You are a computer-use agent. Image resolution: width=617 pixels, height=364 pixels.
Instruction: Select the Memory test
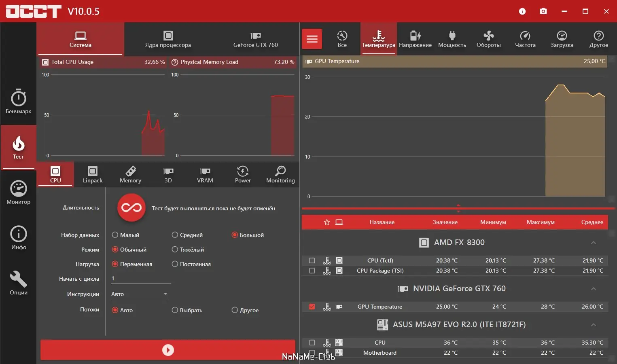click(x=130, y=175)
